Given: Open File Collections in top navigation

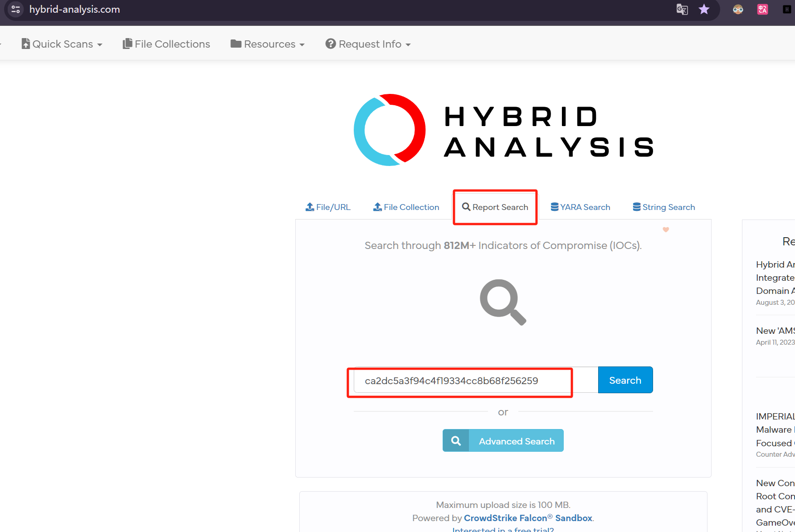Looking at the screenshot, I should [166, 44].
